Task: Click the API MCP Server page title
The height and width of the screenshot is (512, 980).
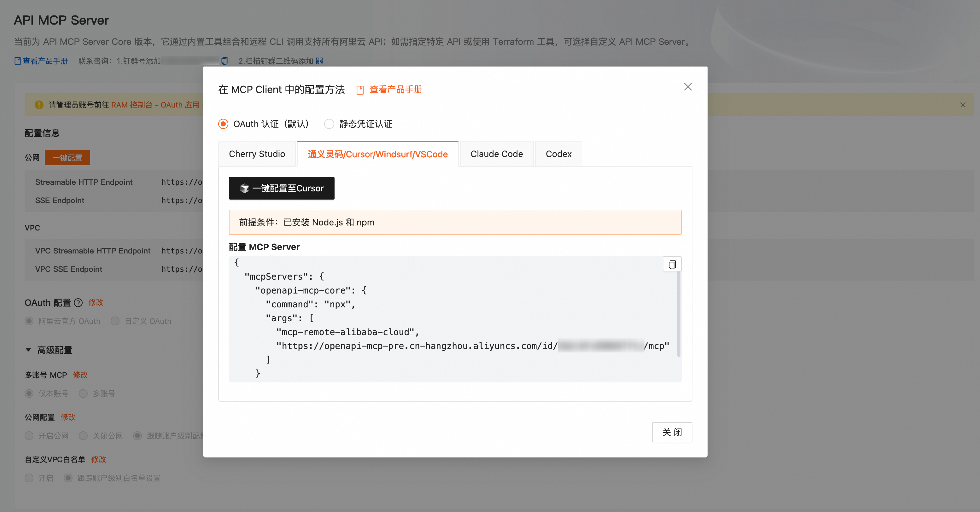Action: pyautogui.click(x=61, y=20)
